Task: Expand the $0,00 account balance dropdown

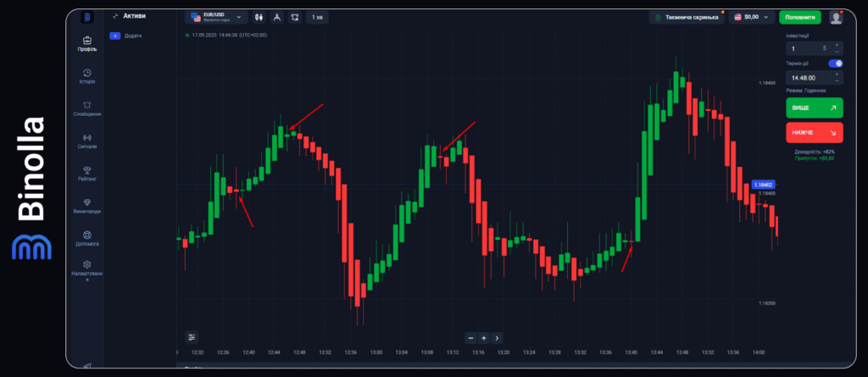Action: [x=751, y=17]
